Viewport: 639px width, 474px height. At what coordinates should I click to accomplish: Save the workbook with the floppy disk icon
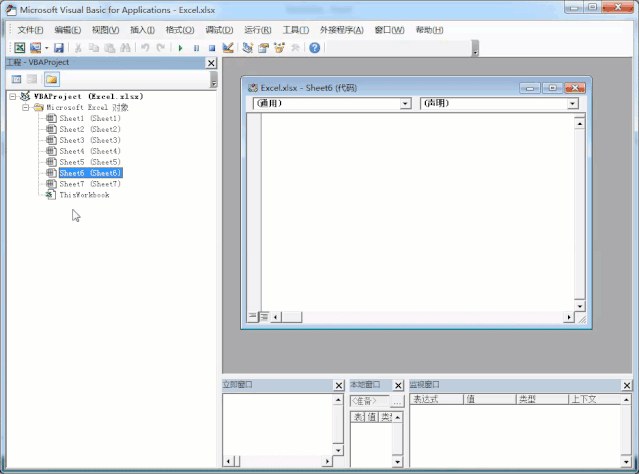click(x=59, y=48)
